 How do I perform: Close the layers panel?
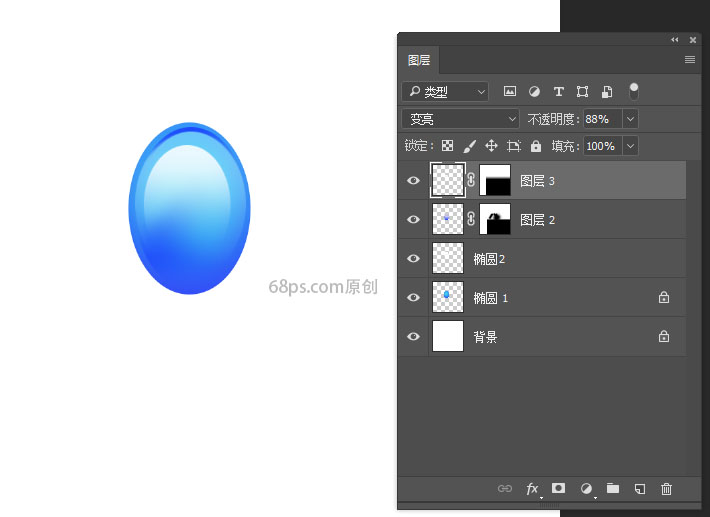coord(693,40)
